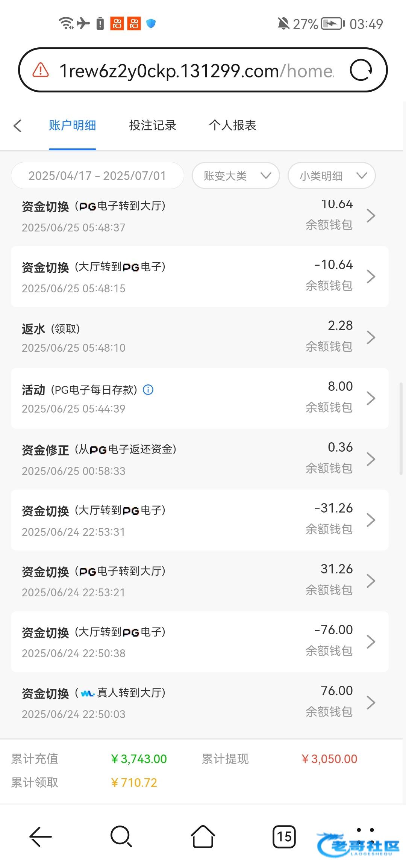Tap the insecure site warning icon
The width and height of the screenshot is (406, 868).
(x=41, y=70)
